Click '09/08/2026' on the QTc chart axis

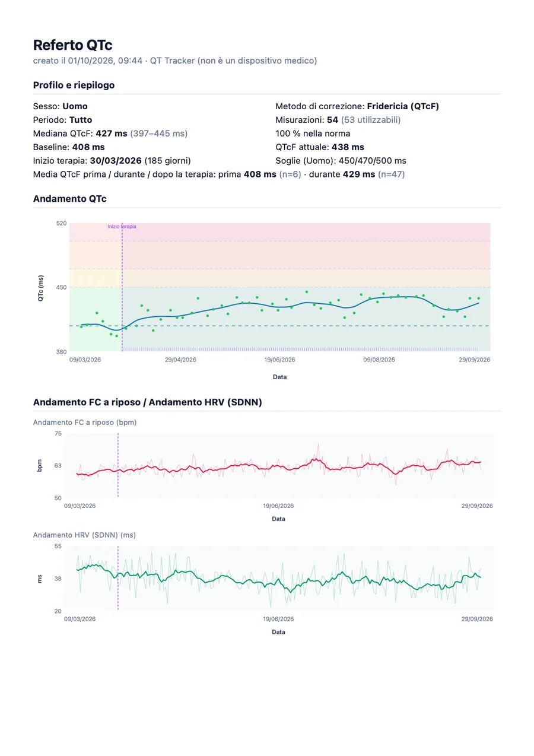pyautogui.click(x=379, y=360)
